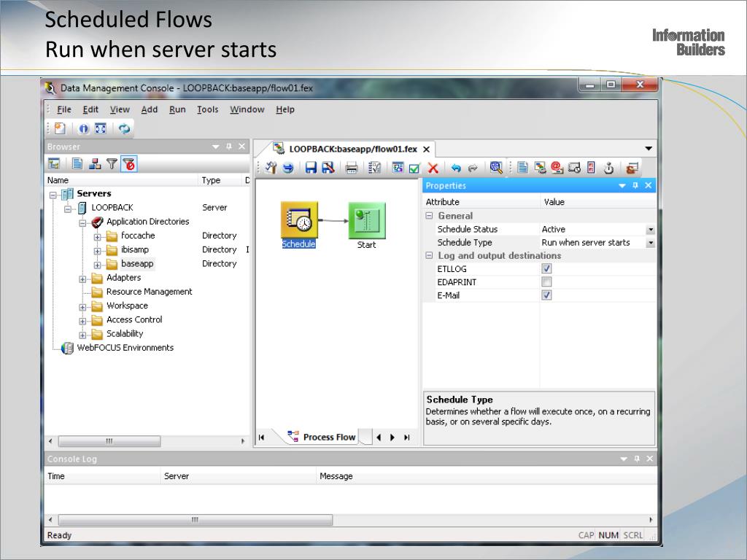Click the Browser horizontal scrollbar thumb
The width and height of the screenshot is (747, 560).
pyautogui.click(x=109, y=441)
